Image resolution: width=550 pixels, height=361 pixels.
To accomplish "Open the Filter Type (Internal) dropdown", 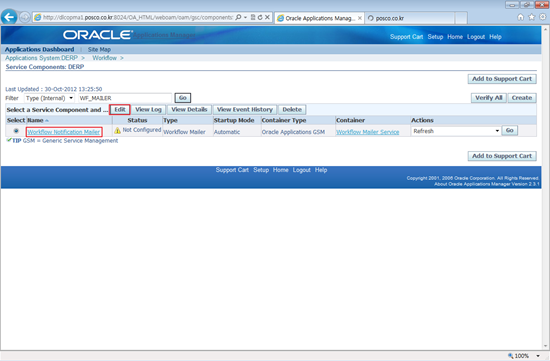I will tap(49, 98).
